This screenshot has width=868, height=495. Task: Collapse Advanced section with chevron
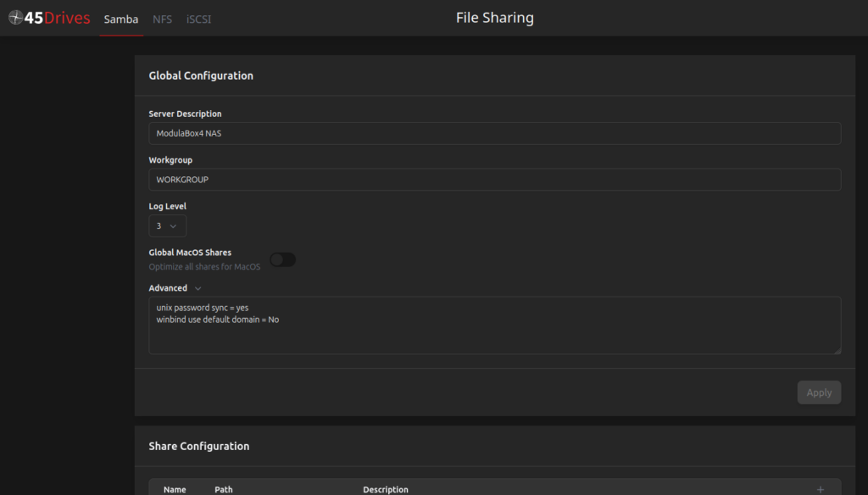[x=198, y=288]
